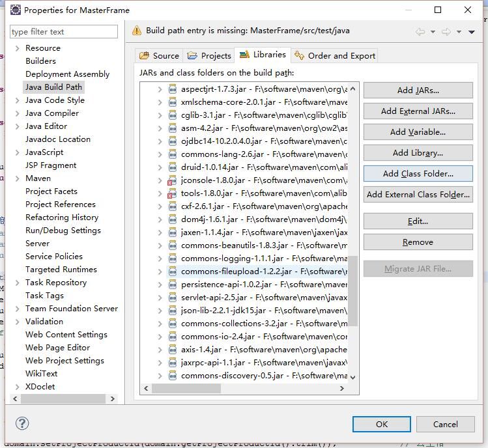Switch to the Projects tab
This screenshot has height=448, width=488.
pyautogui.click(x=208, y=56)
